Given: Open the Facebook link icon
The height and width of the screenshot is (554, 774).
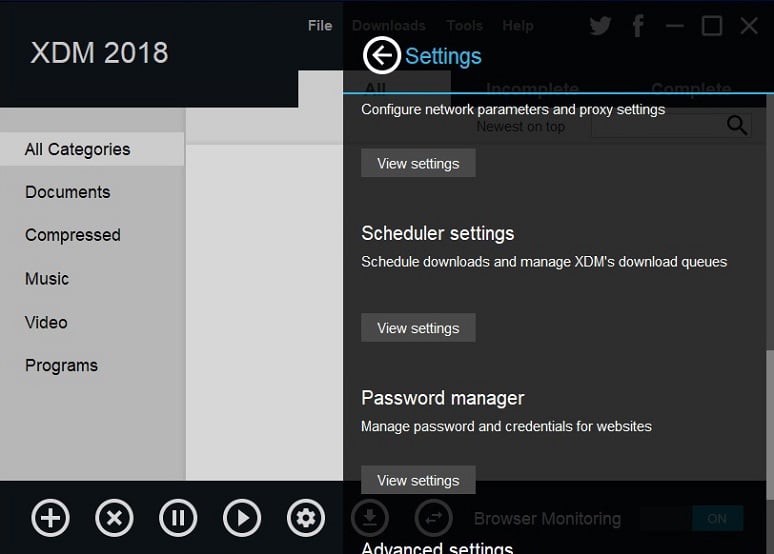Looking at the screenshot, I should point(638,26).
